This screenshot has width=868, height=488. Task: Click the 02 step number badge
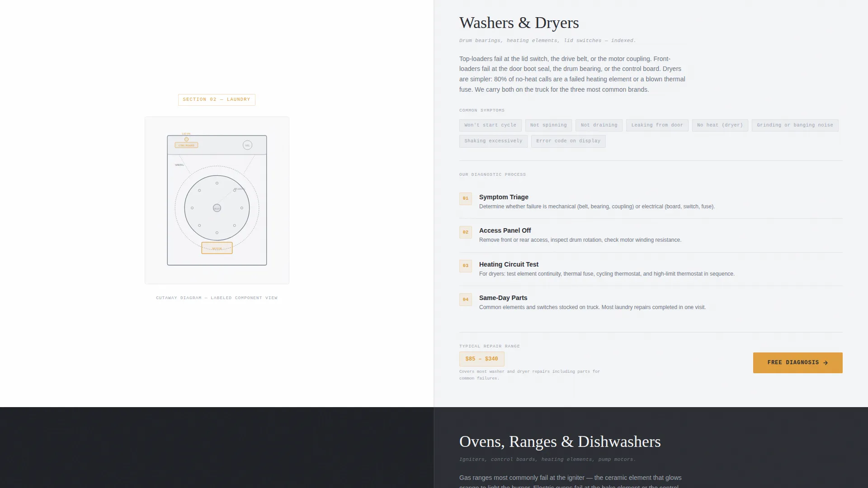click(466, 232)
